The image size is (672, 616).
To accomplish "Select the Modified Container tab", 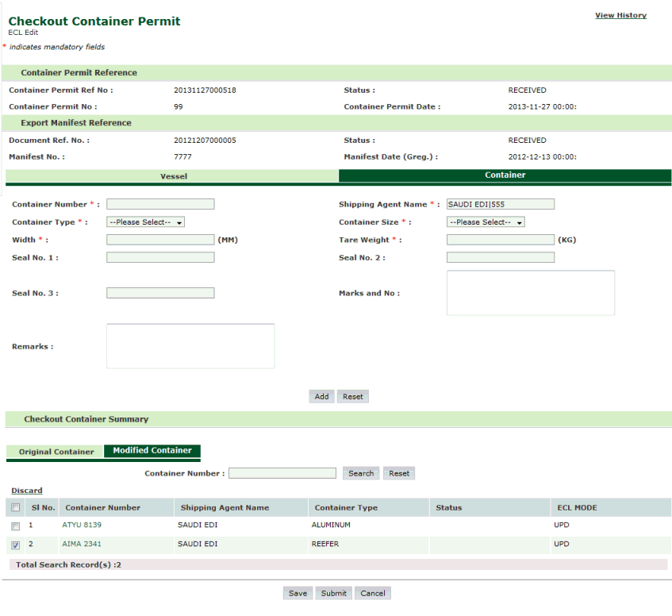I will pos(152,451).
